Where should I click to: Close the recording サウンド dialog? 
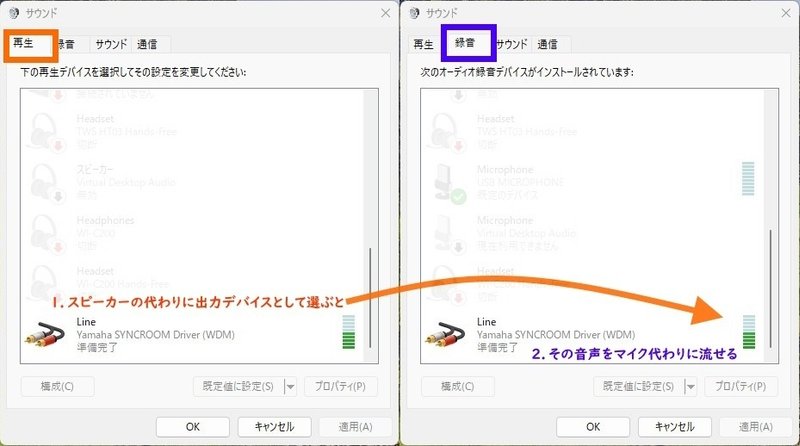tap(786, 13)
